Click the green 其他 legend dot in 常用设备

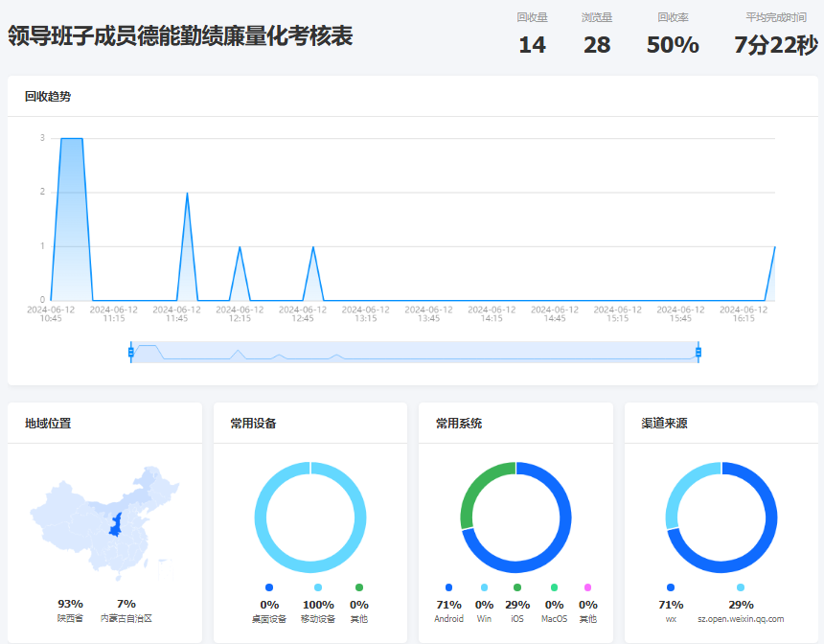coord(359,587)
